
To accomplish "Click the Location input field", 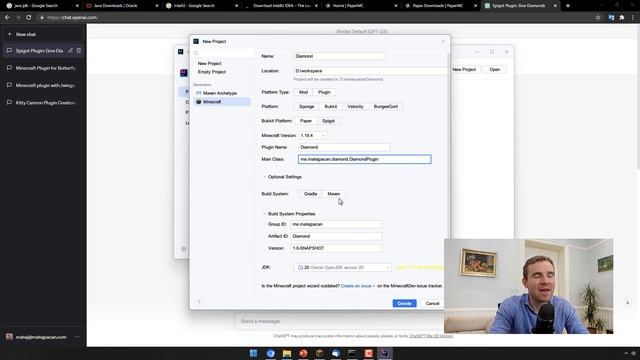I will pyautogui.click(x=370, y=71).
